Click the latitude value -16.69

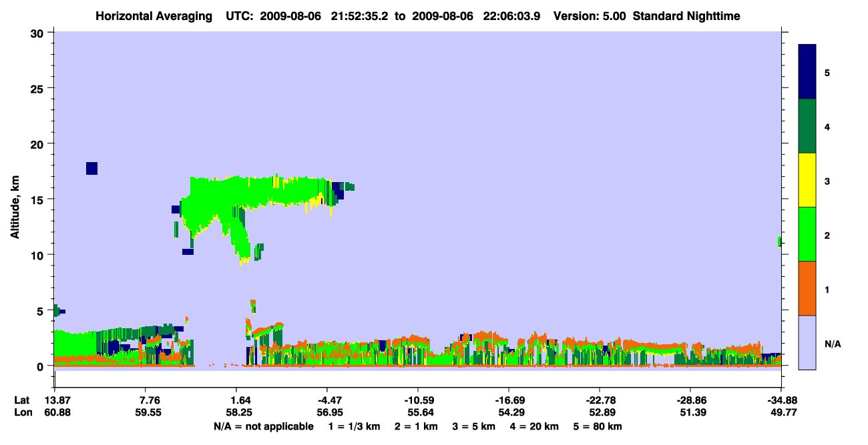pos(508,400)
